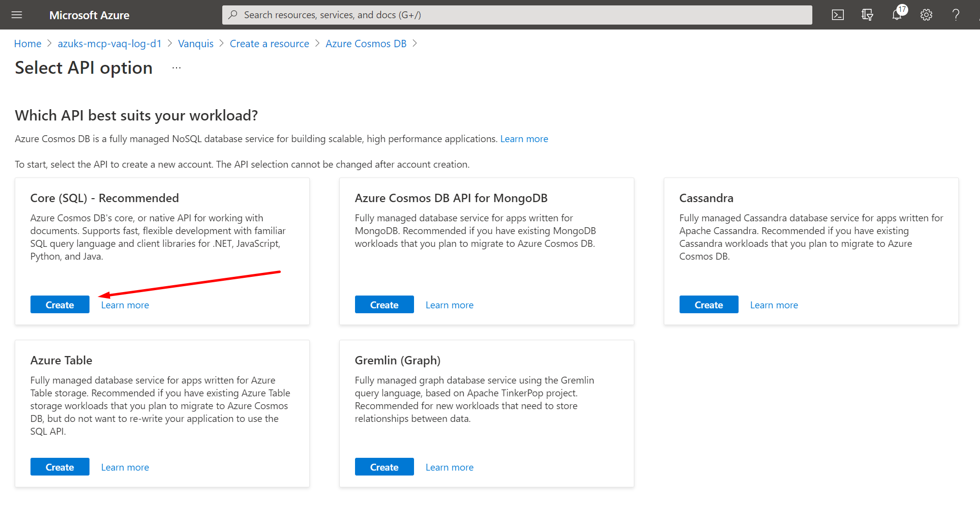Screen dimensions: 980x506
Task: Learn more about Core (SQL)
Action: [x=124, y=304]
